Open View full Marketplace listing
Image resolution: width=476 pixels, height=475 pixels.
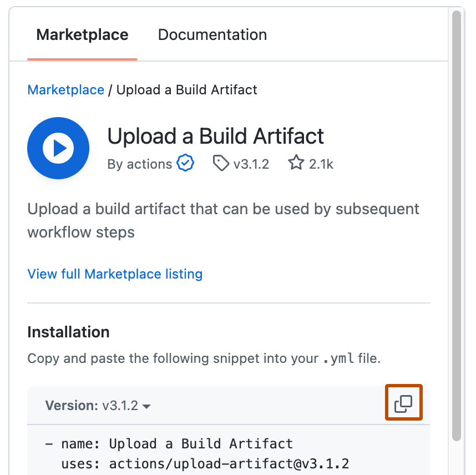115,274
